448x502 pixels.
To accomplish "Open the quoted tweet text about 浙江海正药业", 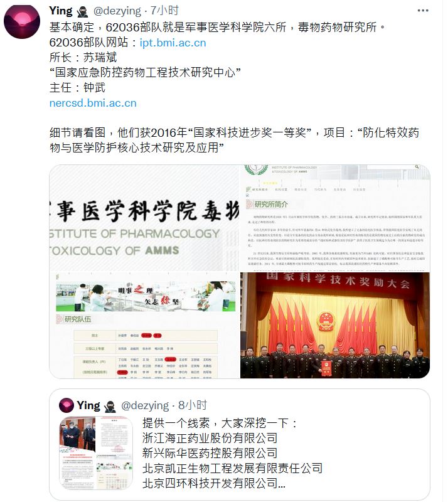I will [232, 452].
